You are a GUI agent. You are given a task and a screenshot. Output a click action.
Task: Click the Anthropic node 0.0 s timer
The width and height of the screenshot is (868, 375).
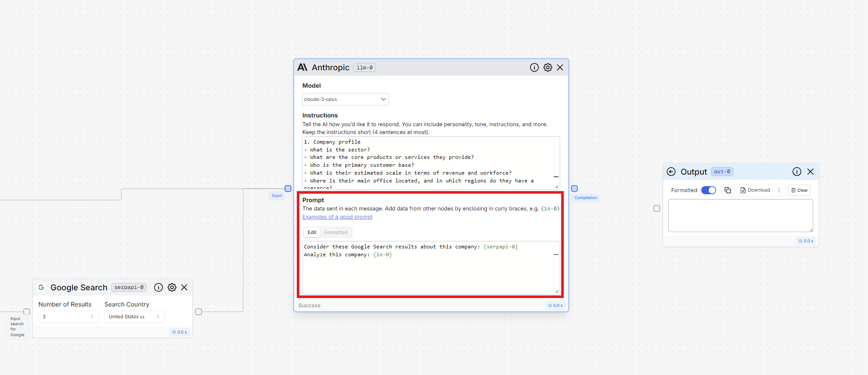(555, 306)
